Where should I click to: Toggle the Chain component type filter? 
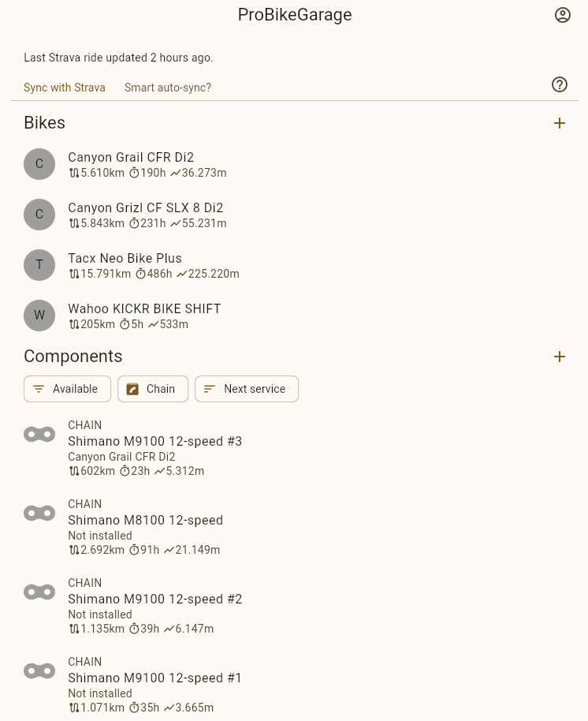click(x=152, y=389)
